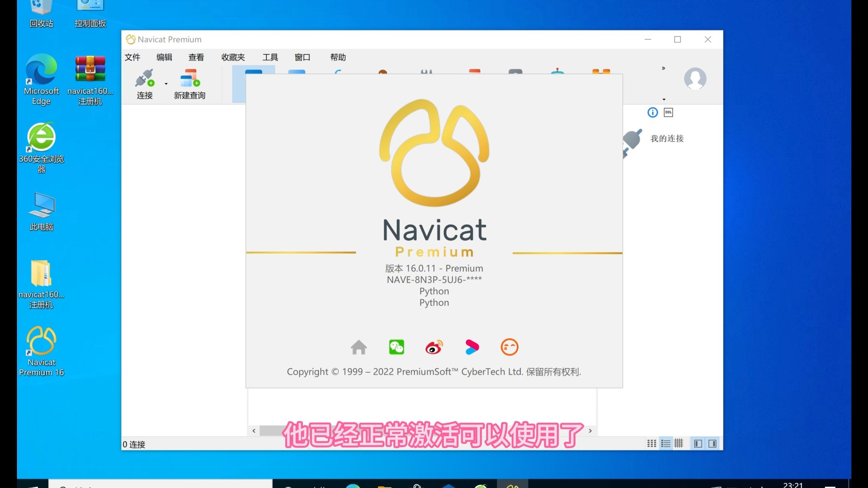
Task: Open the Connection dropdown arrow
Action: click(x=166, y=84)
